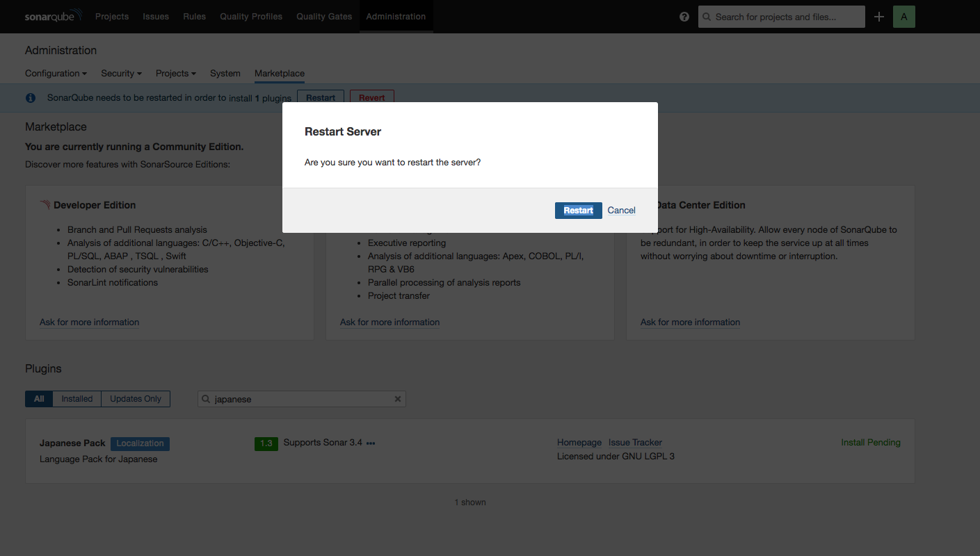Click the Developer Edition logo icon
The width and height of the screenshot is (980, 556).
tap(45, 205)
